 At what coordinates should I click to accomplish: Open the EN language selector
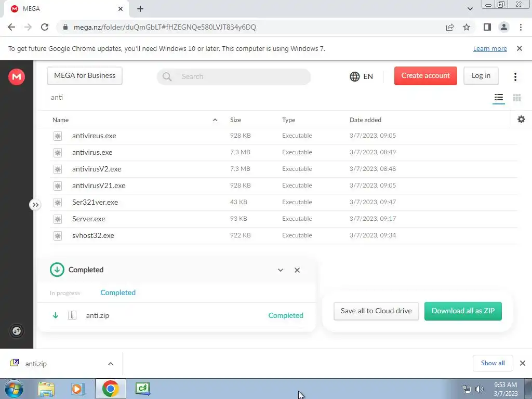(x=362, y=76)
